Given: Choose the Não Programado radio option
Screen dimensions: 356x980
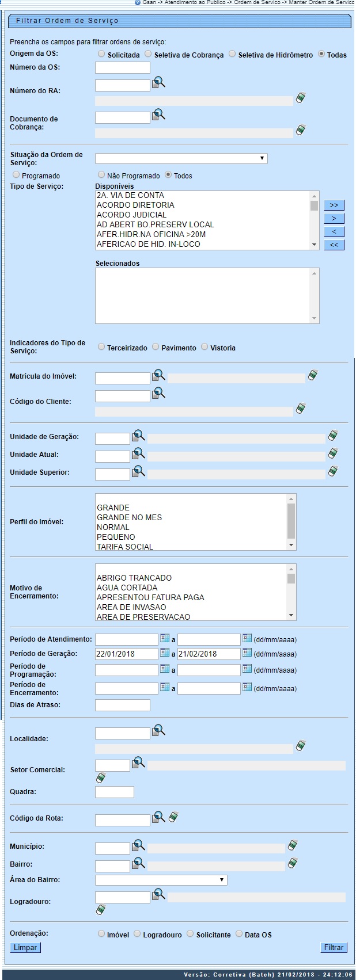Looking at the screenshot, I should 101,175.
